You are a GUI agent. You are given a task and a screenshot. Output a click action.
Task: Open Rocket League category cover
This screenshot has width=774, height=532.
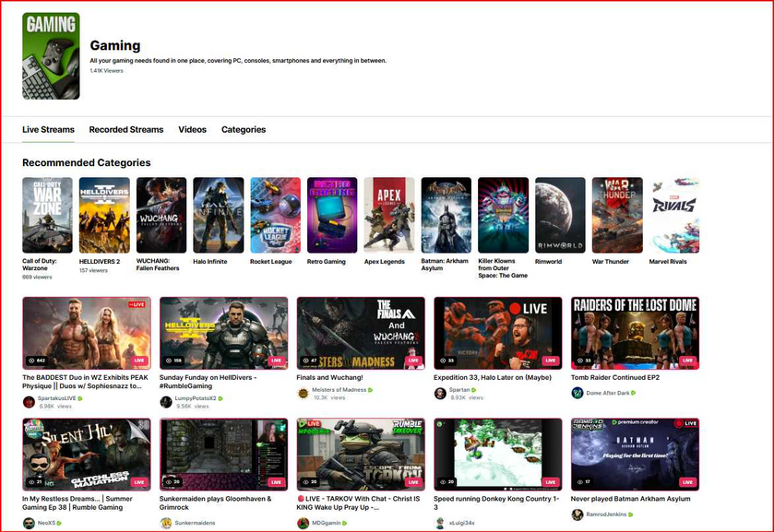pyautogui.click(x=276, y=215)
